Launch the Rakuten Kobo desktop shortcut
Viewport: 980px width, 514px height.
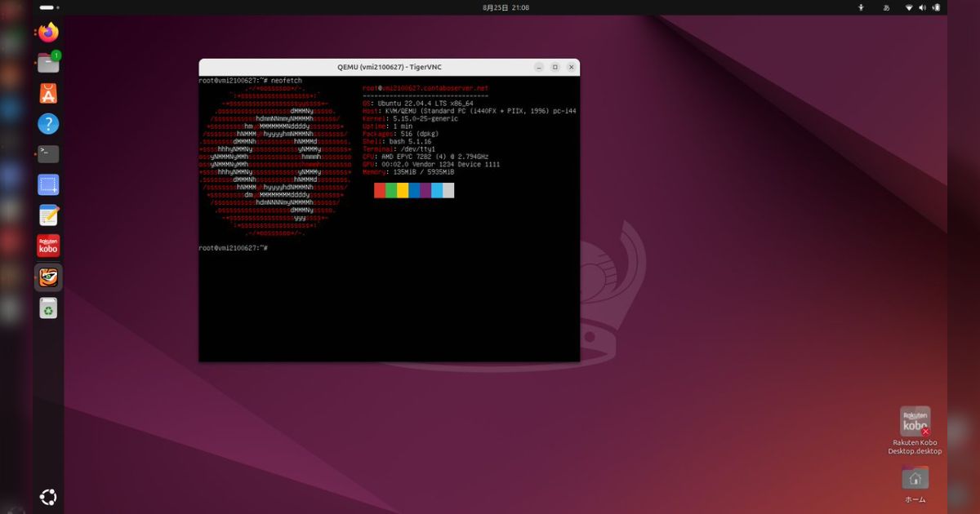[915, 420]
